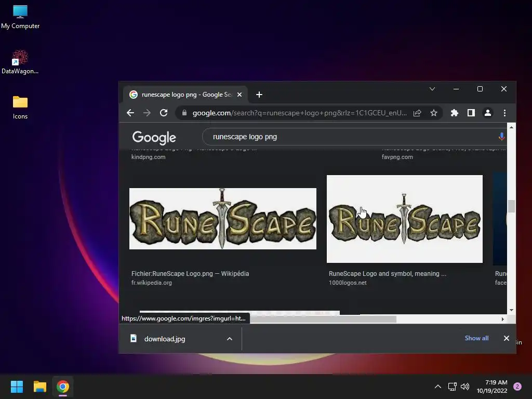Open Chrome profile avatar icon
The image size is (532, 399).
click(487, 113)
